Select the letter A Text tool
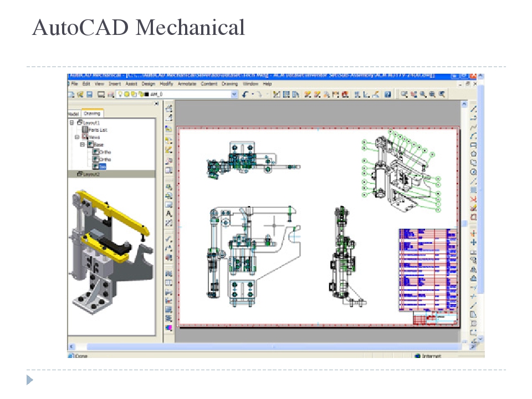 tap(168, 214)
